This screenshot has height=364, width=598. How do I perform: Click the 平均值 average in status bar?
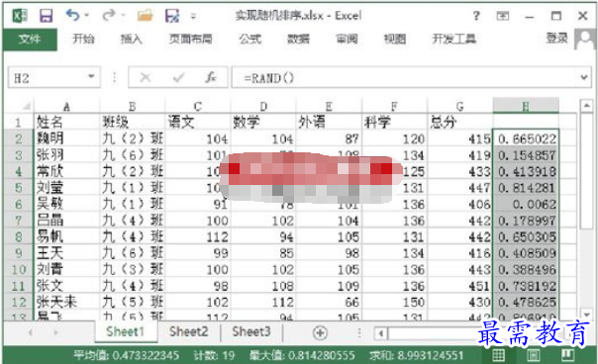[127, 356]
